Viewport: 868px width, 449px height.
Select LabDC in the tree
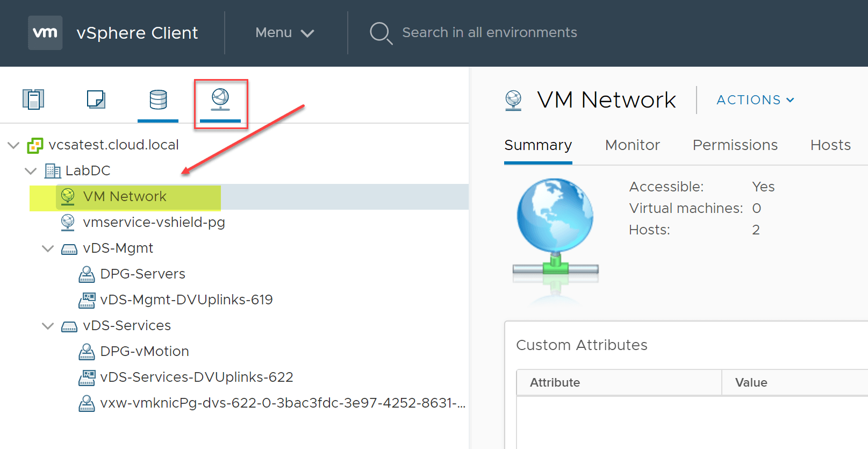[88, 170]
